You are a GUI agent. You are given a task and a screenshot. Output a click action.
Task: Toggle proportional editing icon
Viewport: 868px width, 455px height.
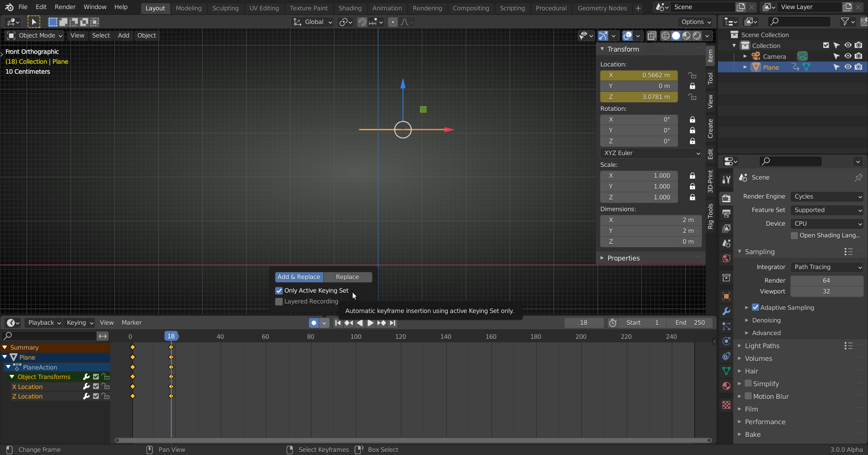click(393, 22)
